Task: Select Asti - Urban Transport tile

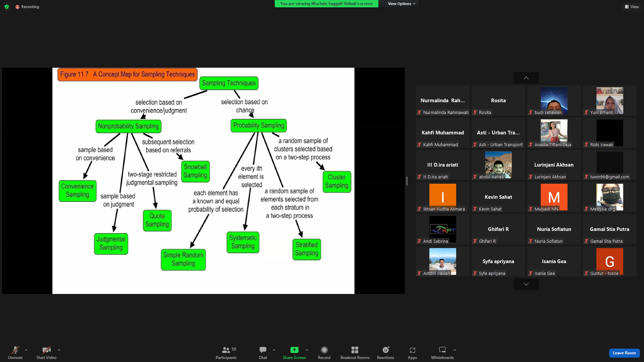Action: click(498, 133)
